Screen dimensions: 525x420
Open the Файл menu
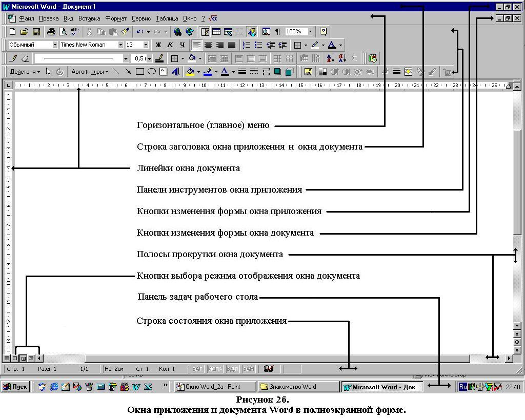click(27, 19)
